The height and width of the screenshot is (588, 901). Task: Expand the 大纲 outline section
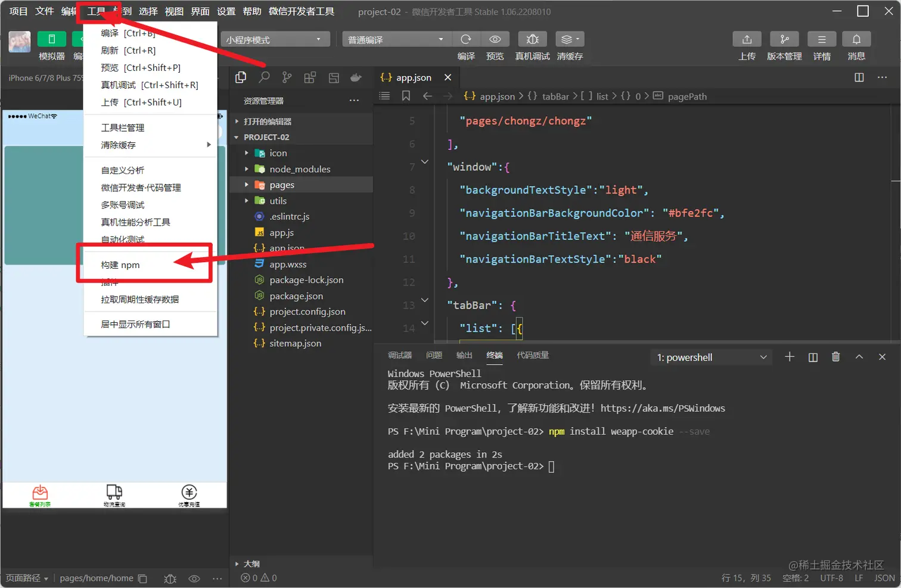(x=301, y=564)
